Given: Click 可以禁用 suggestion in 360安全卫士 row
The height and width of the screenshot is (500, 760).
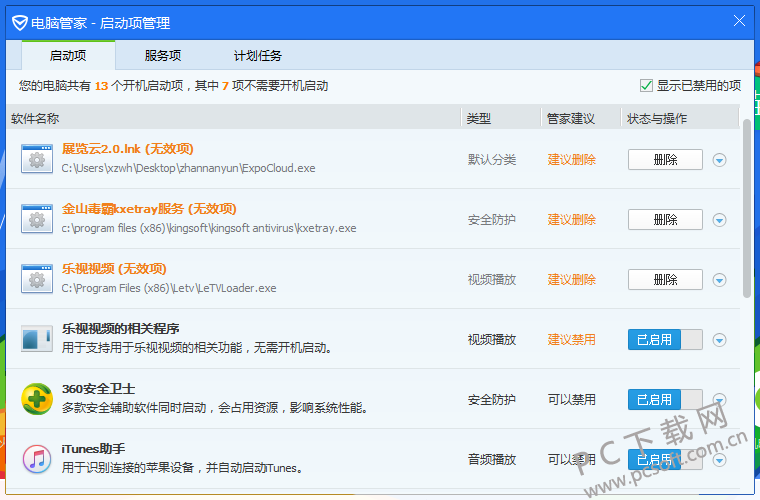Looking at the screenshot, I should [571, 400].
